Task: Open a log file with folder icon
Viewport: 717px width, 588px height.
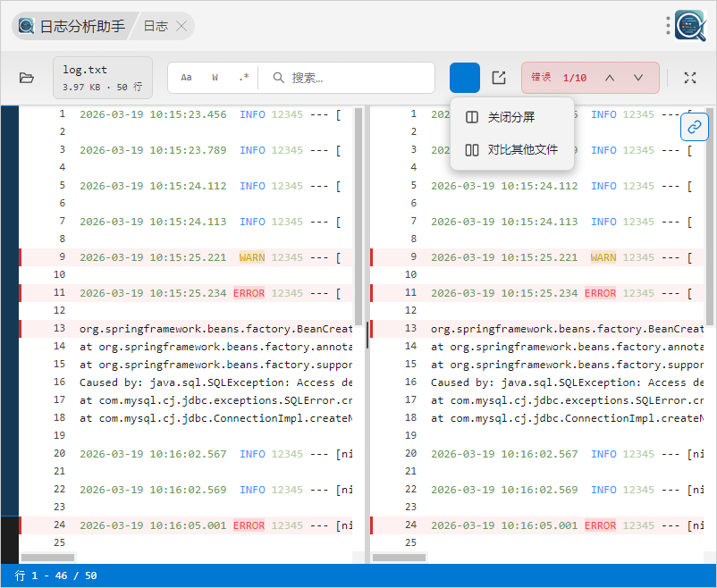Action: [27, 78]
